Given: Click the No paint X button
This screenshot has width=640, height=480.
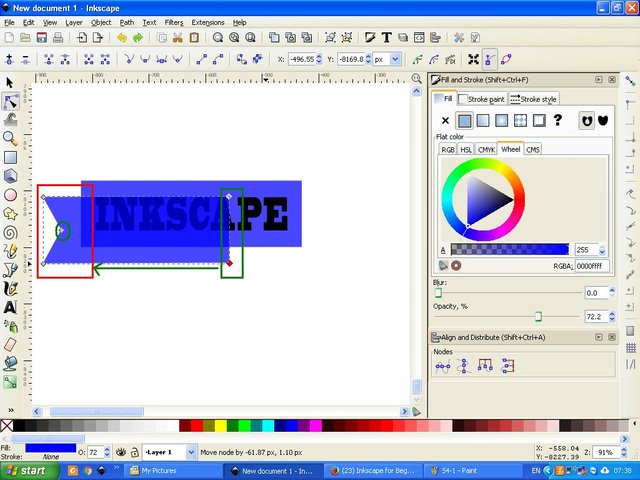Looking at the screenshot, I should (x=445, y=120).
